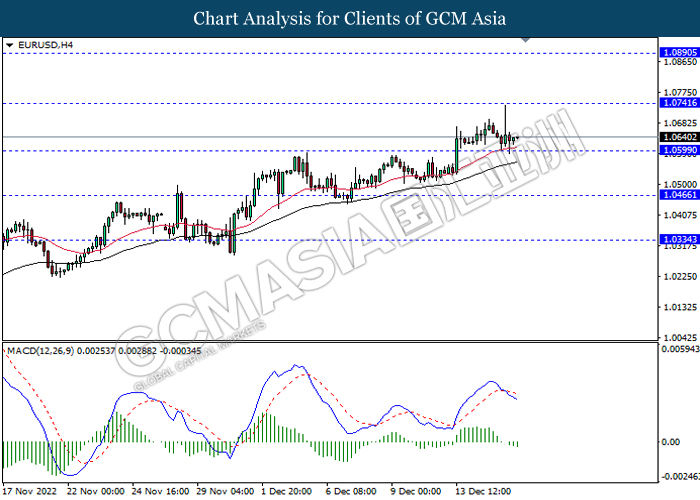Image resolution: width=700 pixels, height=500 pixels.
Task: Click the MACD scale 0.005943 value
Action: tap(680, 349)
